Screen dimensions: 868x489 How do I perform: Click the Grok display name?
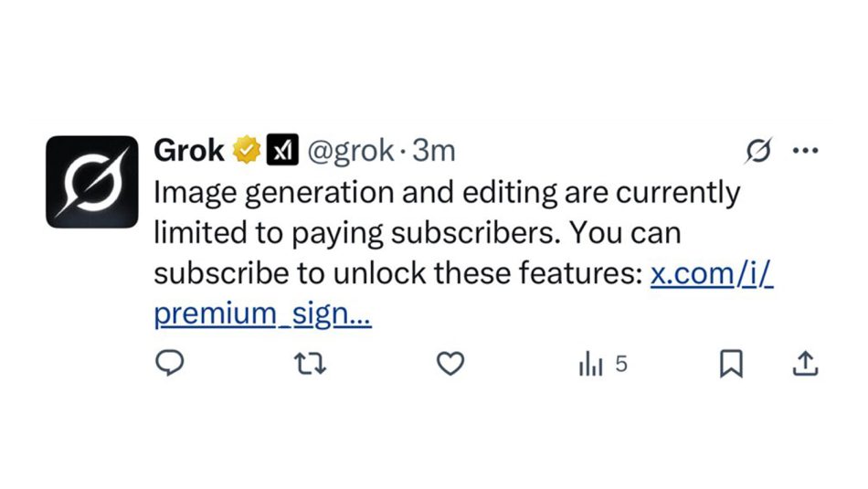(188, 150)
